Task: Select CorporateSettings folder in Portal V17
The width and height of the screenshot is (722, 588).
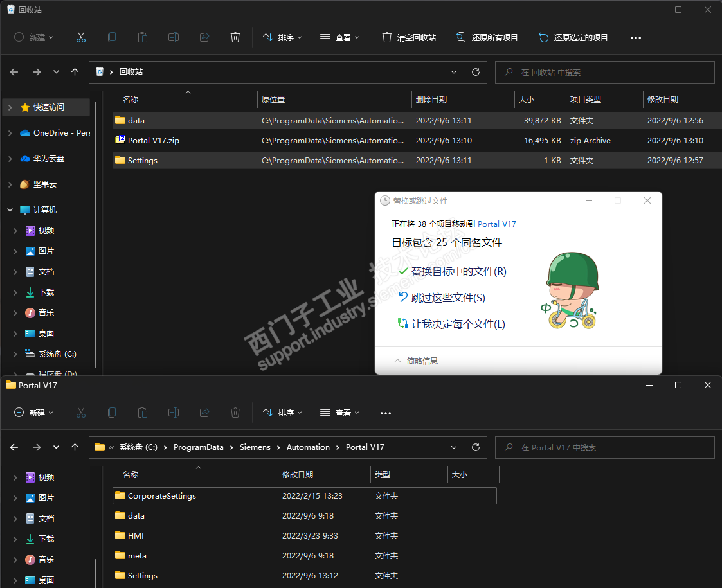Action: (x=305, y=496)
